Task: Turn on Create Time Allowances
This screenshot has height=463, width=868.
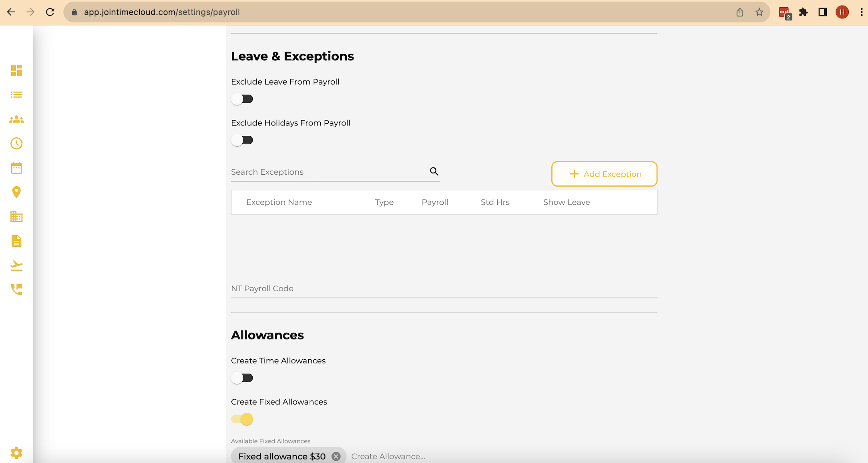Action: click(x=242, y=378)
